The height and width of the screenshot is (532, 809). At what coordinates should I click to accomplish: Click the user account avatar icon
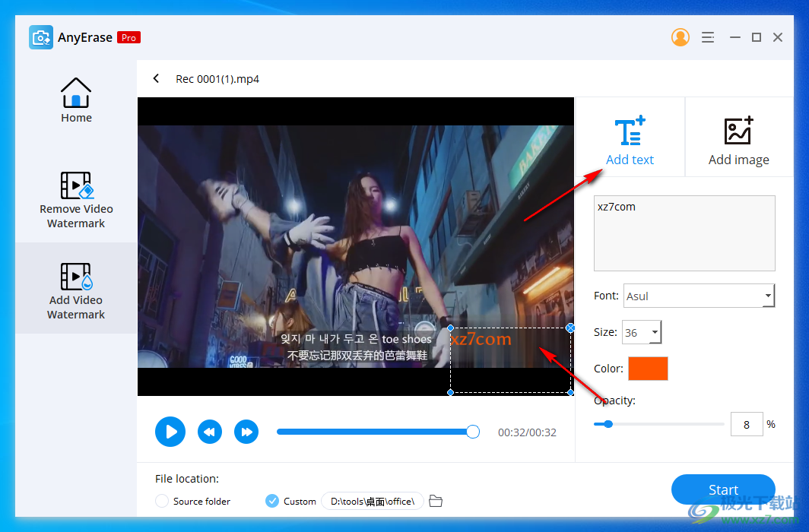tap(681, 36)
